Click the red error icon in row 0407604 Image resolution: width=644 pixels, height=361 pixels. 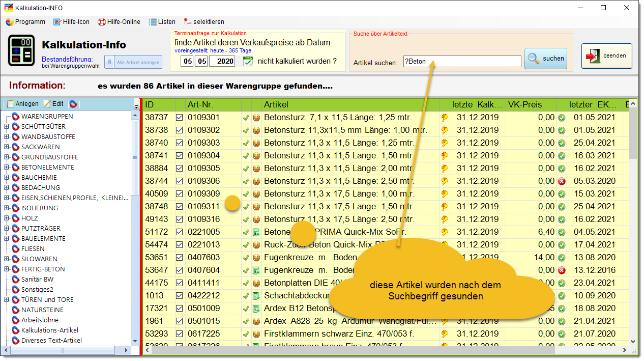[562, 270]
